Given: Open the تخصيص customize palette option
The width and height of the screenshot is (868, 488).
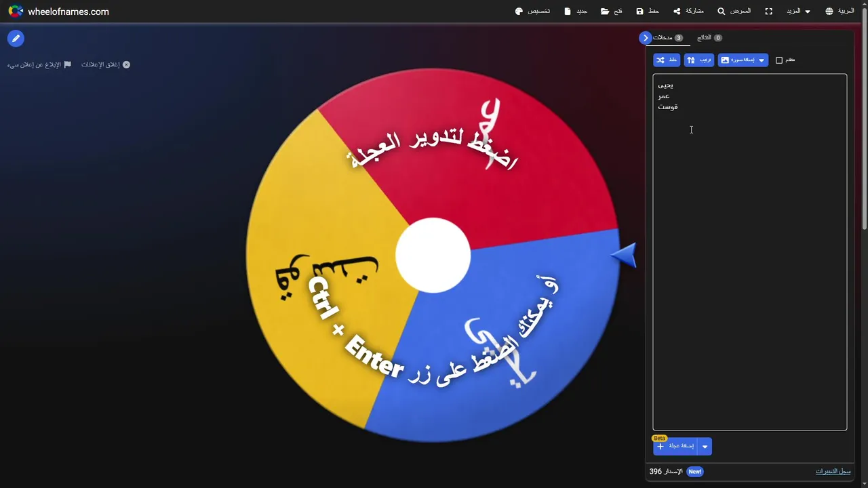Looking at the screenshot, I should pyautogui.click(x=532, y=12).
